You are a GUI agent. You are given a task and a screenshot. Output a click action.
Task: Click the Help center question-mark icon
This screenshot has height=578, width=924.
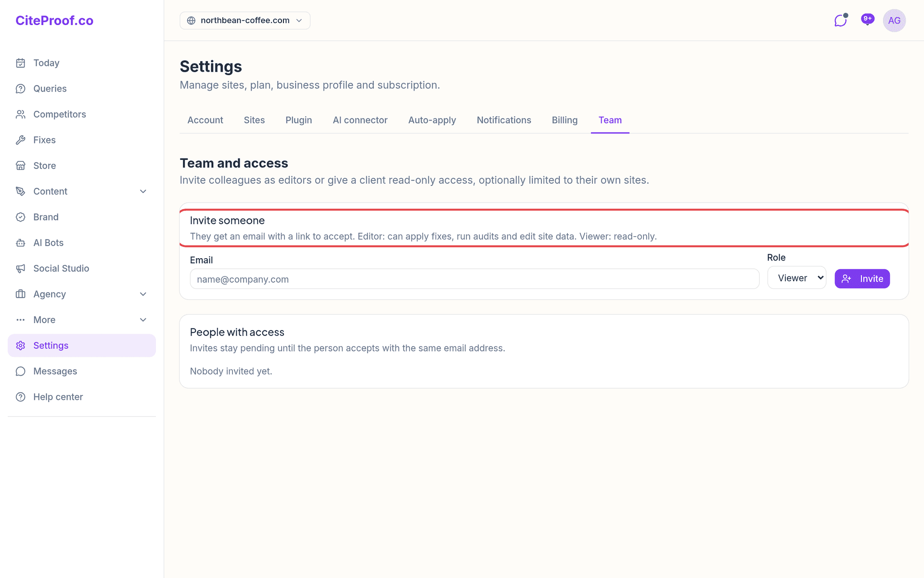[x=20, y=397]
